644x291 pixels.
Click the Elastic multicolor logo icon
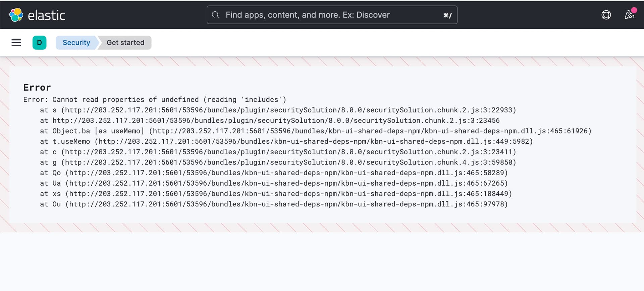[x=16, y=15]
